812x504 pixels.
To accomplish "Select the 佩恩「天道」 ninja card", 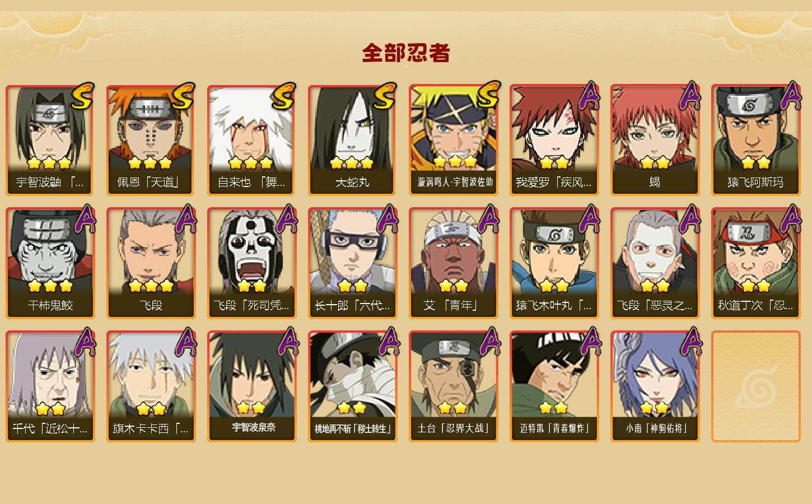I will pos(151,140).
